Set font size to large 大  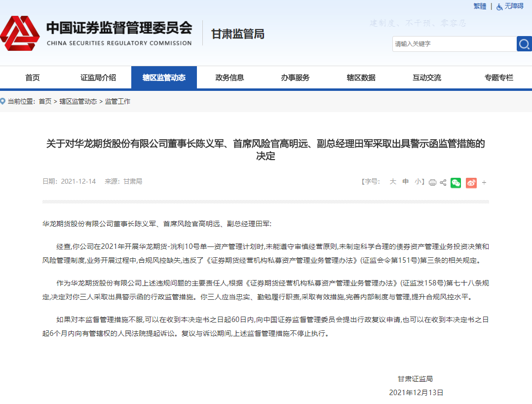point(393,182)
